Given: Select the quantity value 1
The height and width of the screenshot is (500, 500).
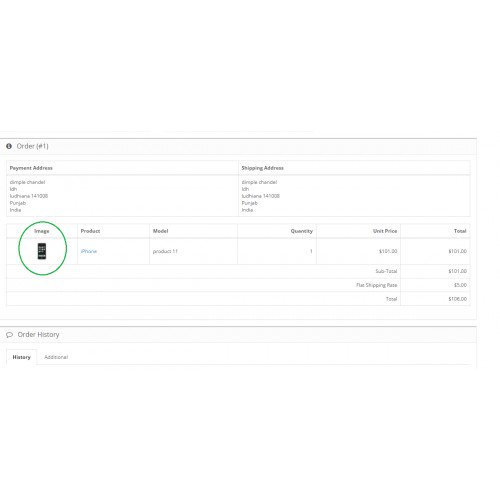Looking at the screenshot, I should [311, 251].
